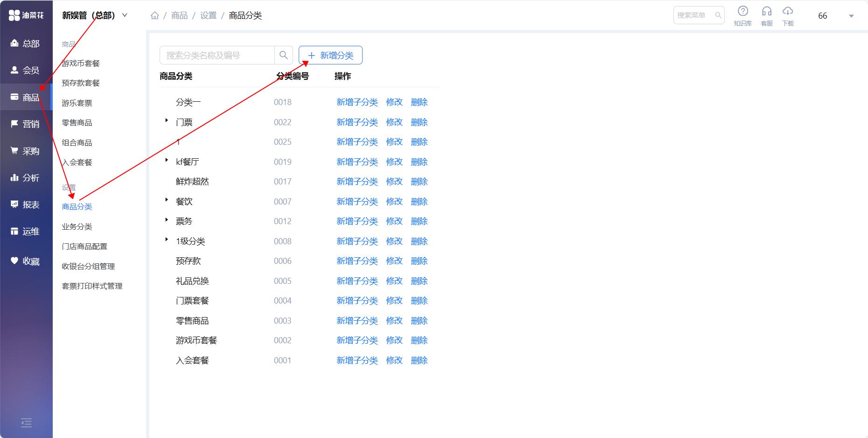Screen dimensions: 868x438
Task: Open the 总部 sidebar section
Action: point(26,43)
